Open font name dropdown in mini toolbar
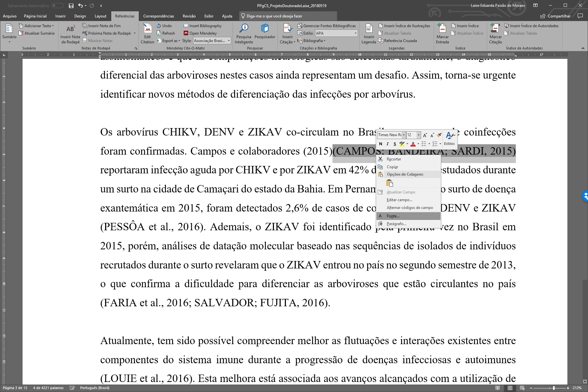 pyautogui.click(x=404, y=135)
